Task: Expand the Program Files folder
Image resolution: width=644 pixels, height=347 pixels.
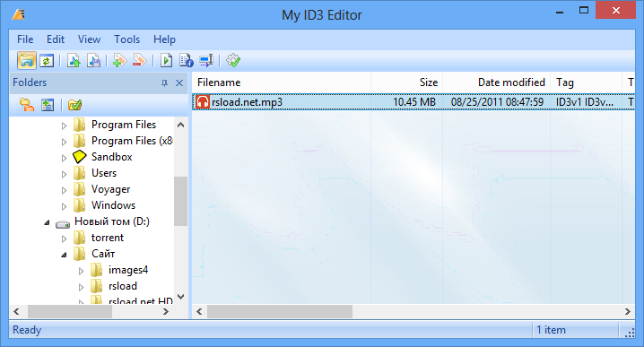Action: 64,126
